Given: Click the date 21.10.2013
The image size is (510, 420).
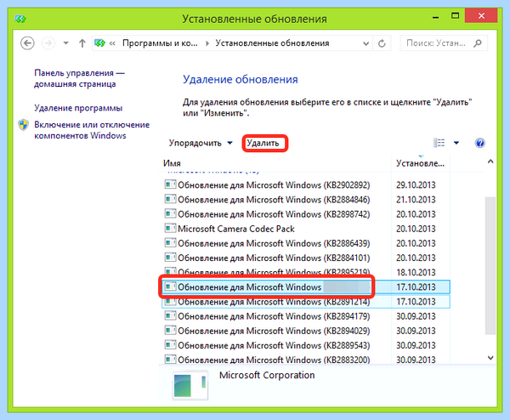Looking at the screenshot, I should (x=416, y=200).
